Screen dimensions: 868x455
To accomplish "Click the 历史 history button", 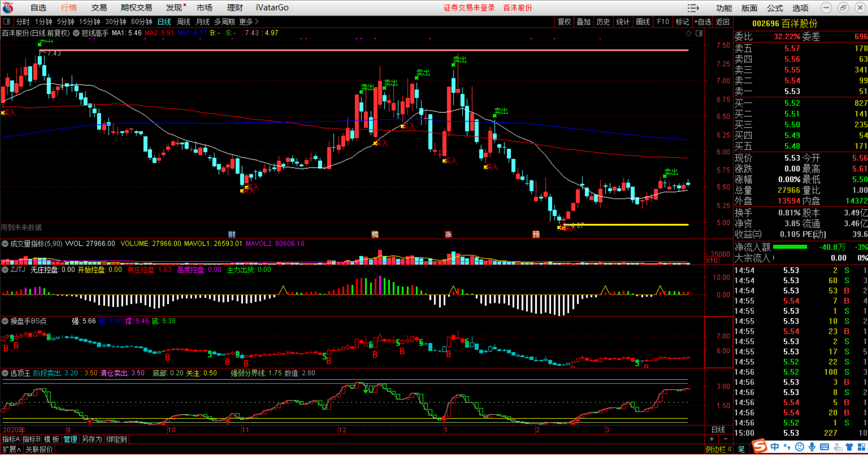I will [x=603, y=22].
